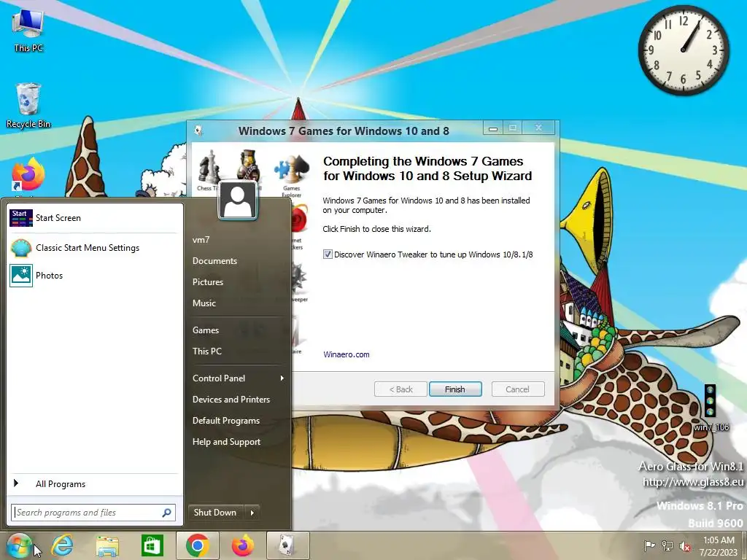The width and height of the screenshot is (747, 560).
Task: Open the Firefox desktop shortcut
Action: pos(28,175)
